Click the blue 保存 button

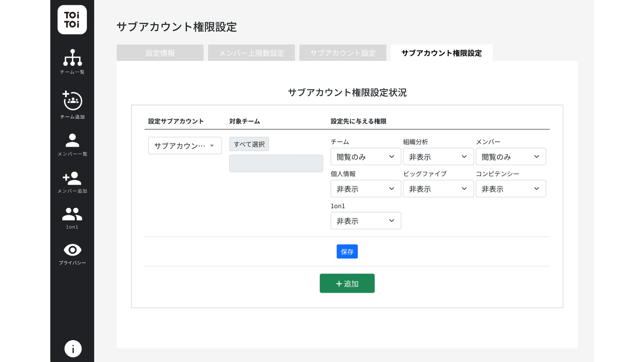(347, 251)
